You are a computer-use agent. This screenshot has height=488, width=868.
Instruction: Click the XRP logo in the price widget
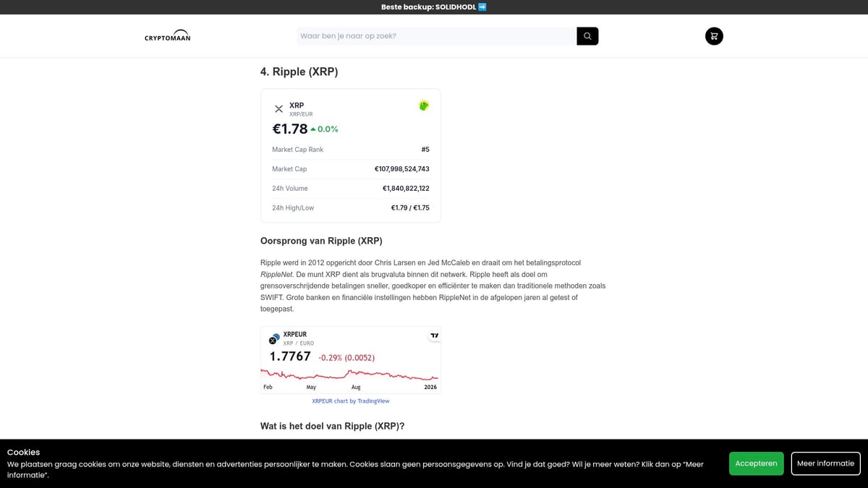click(x=278, y=108)
